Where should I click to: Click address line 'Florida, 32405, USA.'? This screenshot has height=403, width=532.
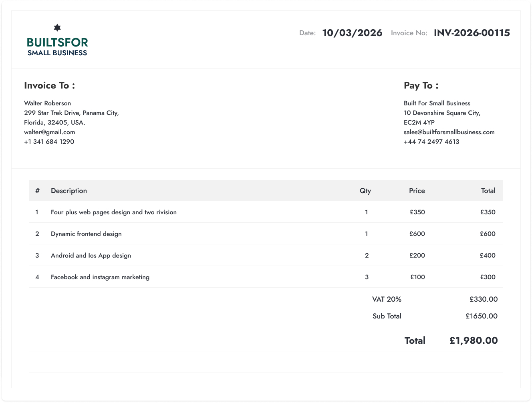(54, 123)
